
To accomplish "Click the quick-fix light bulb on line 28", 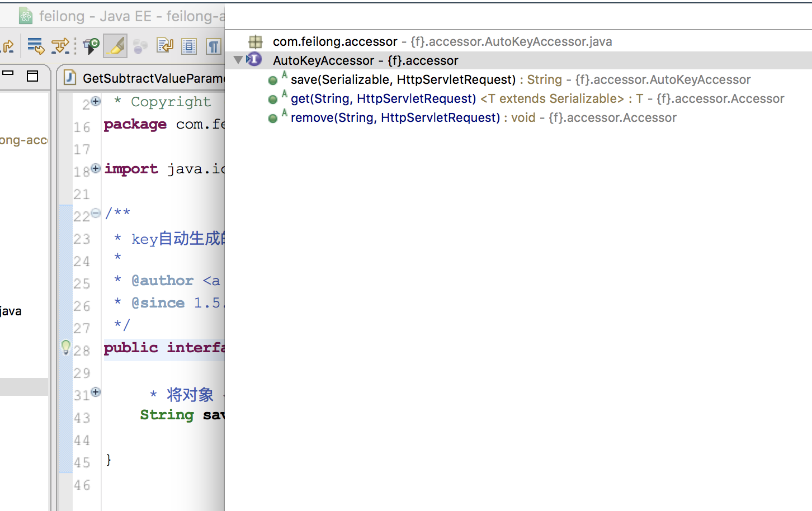I will click(65, 347).
